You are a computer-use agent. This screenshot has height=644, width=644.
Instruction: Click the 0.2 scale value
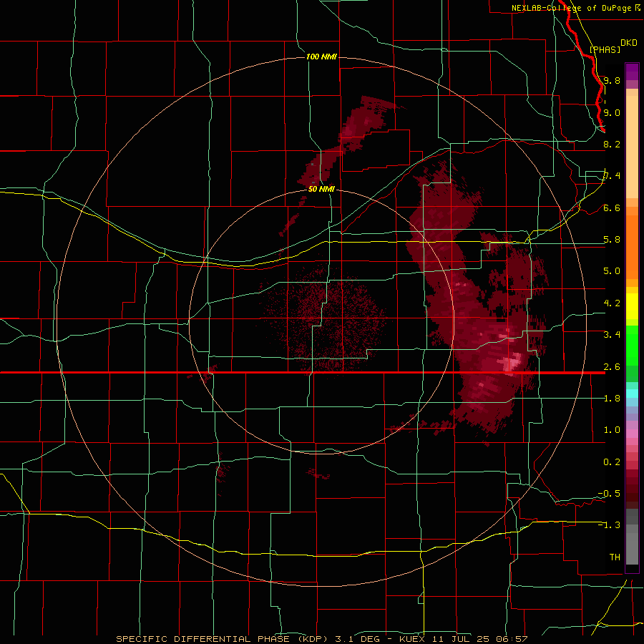point(612,462)
